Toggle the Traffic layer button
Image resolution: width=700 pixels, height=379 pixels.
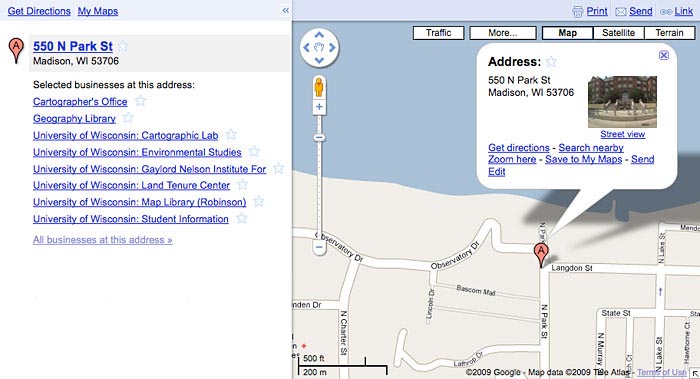coord(438,33)
